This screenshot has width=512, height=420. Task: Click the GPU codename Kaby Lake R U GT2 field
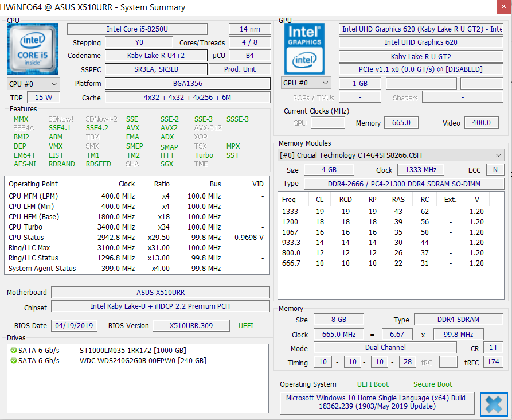pos(421,57)
